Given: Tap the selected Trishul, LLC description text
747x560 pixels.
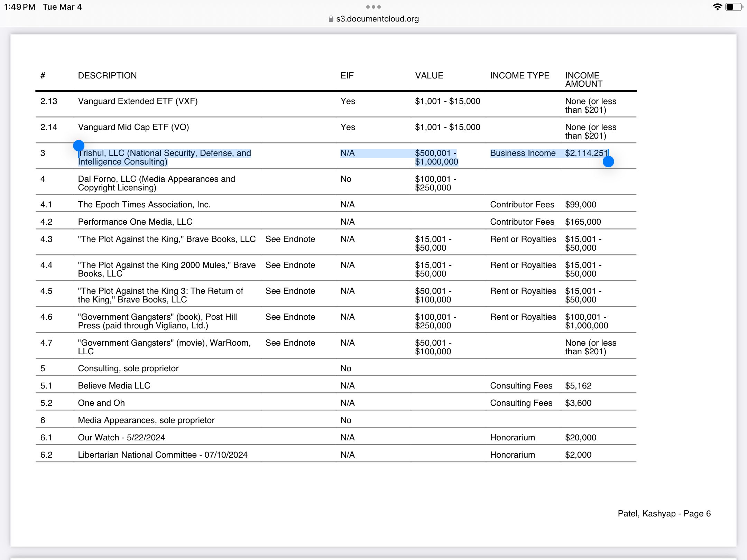Looking at the screenshot, I should pos(165,157).
